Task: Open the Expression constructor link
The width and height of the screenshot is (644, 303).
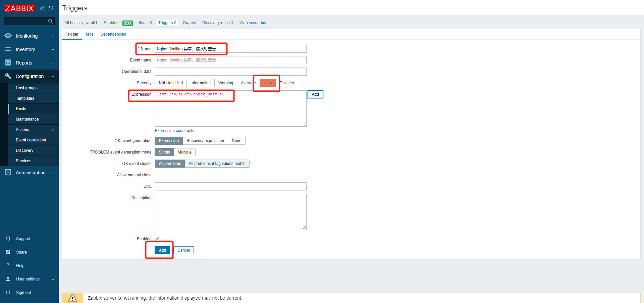Action: coord(175,131)
